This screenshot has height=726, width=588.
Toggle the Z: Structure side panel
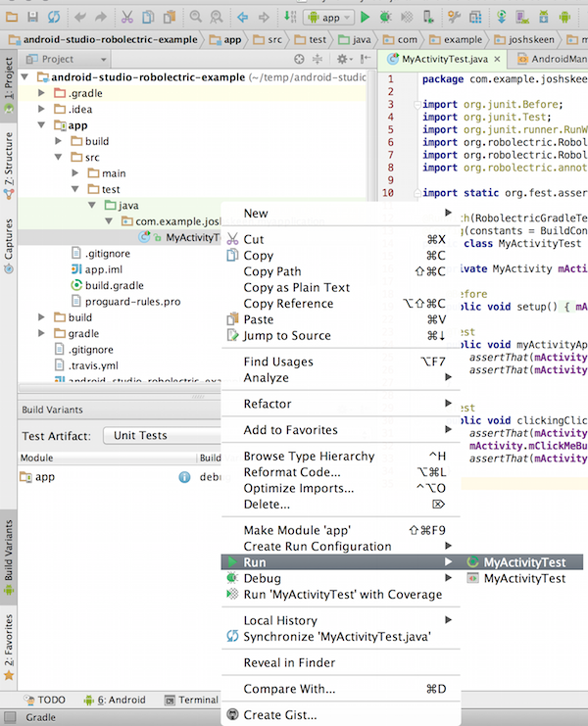[x=9, y=166]
